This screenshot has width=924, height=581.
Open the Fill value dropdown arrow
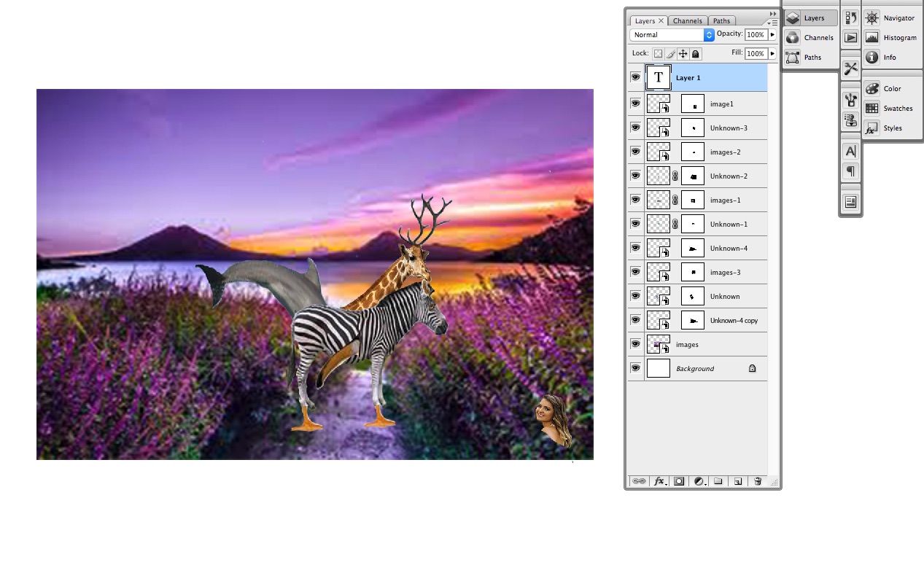(771, 52)
